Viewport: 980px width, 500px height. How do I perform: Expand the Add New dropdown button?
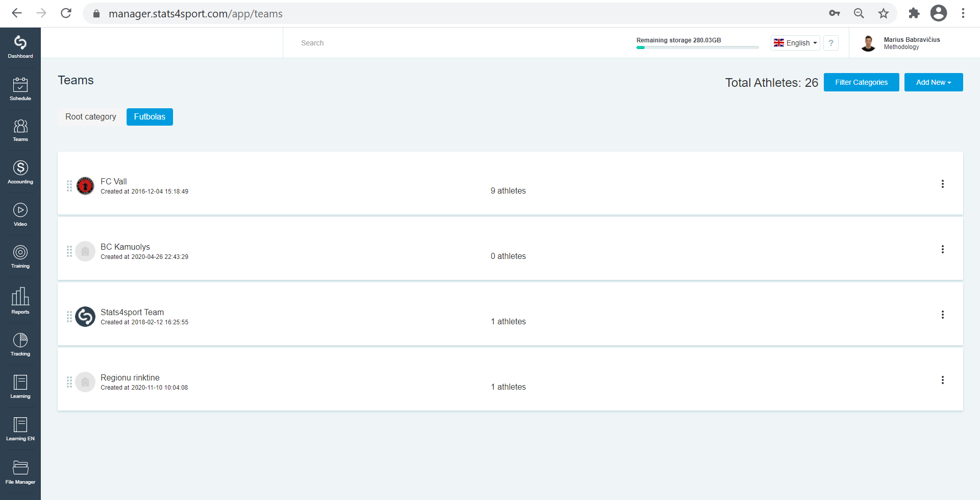(x=934, y=82)
